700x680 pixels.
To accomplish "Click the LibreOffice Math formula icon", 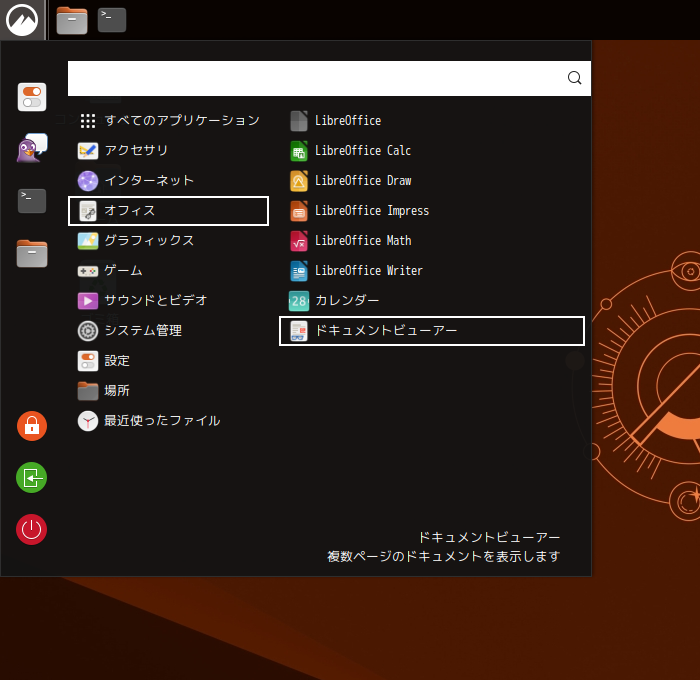I will (x=299, y=241).
